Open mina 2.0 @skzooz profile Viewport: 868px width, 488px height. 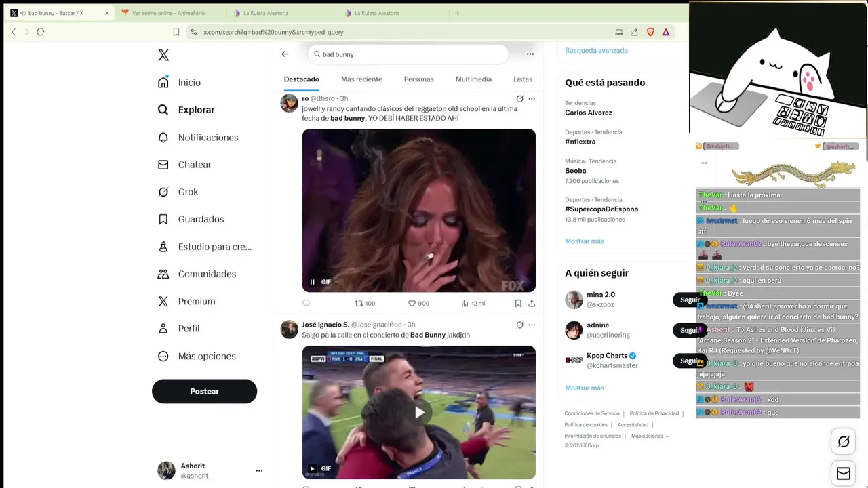click(x=601, y=300)
